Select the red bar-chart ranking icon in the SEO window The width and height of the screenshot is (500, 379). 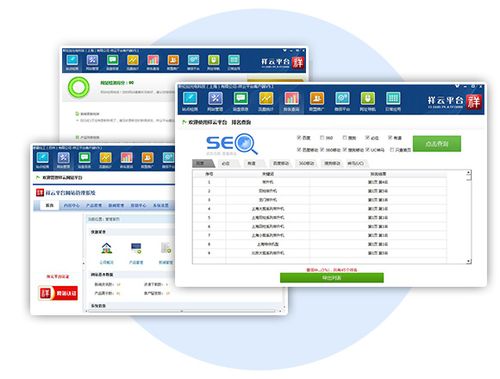[x=291, y=99]
